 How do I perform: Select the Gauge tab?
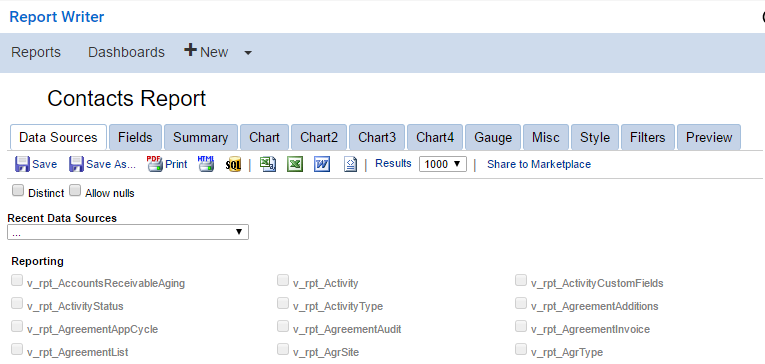[x=493, y=137]
